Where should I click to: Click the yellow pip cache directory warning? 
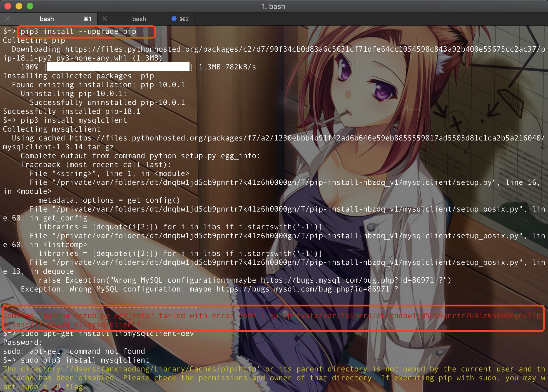(274, 378)
